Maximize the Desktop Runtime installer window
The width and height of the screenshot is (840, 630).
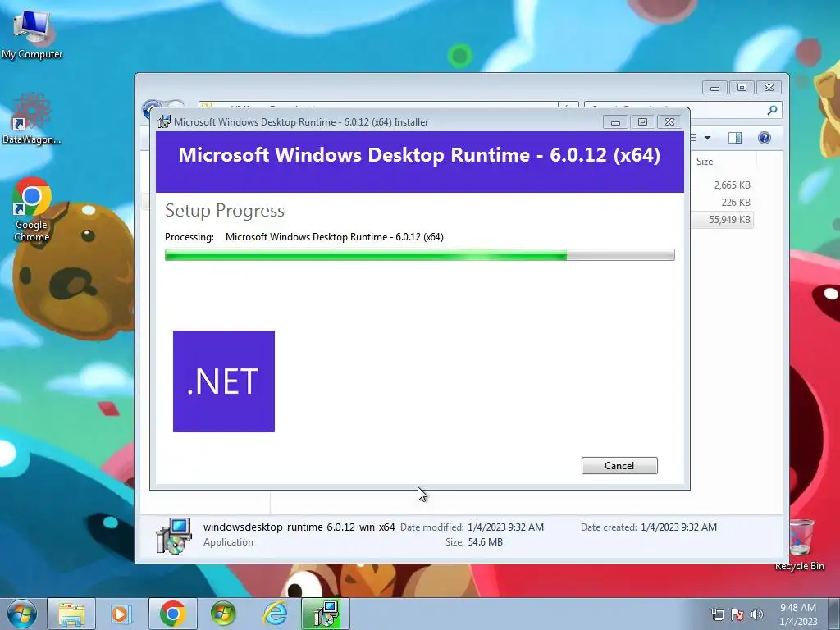pyautogui.click(x=642, y=122)
